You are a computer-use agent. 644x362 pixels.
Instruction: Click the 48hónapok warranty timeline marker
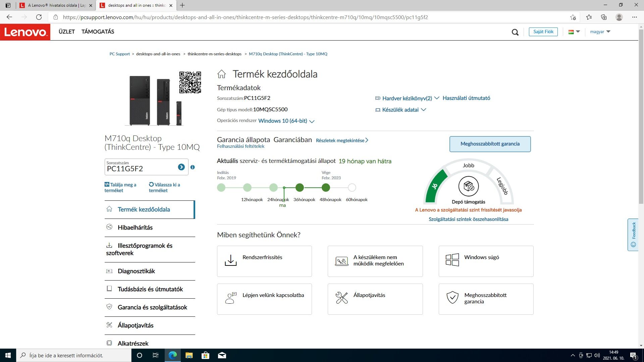[x=326, y=188]
